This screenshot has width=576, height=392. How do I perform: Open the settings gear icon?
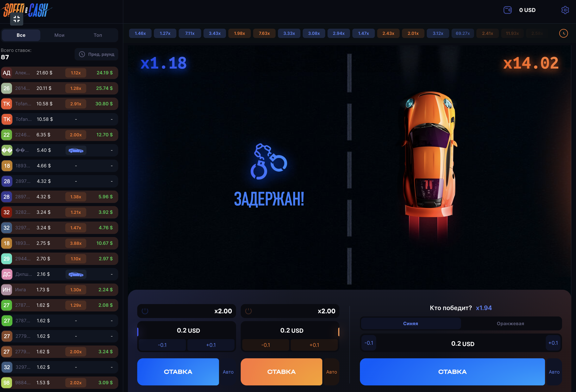[x=565, y=10]
